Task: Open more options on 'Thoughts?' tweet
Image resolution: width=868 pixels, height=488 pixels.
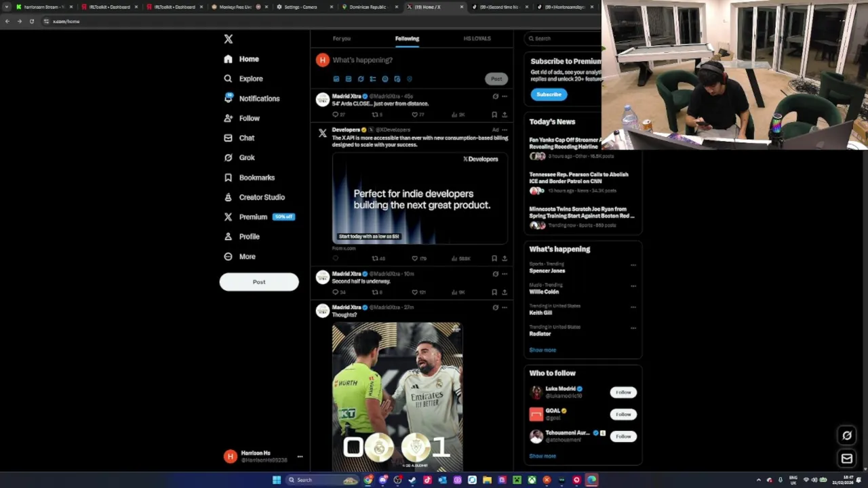Action: 505,308
